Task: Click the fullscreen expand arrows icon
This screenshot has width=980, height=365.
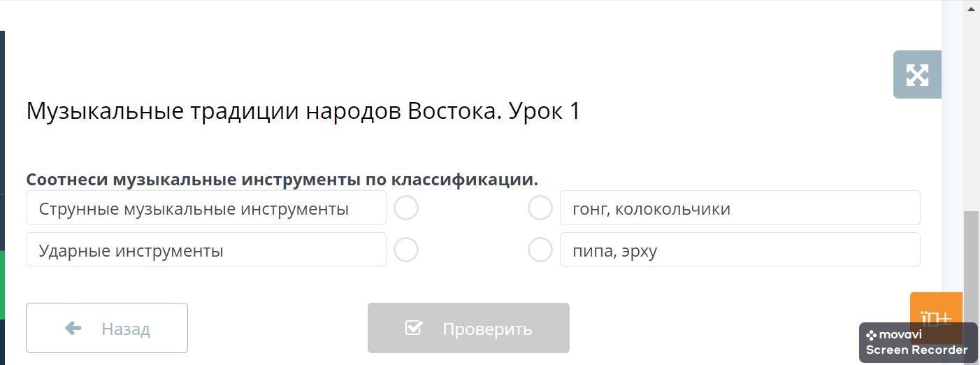Action: 917,75
